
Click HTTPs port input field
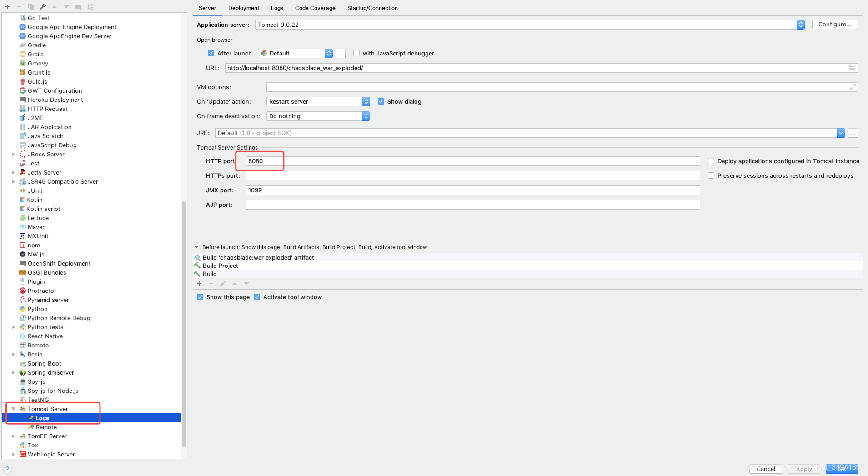(x=473, y=175)
